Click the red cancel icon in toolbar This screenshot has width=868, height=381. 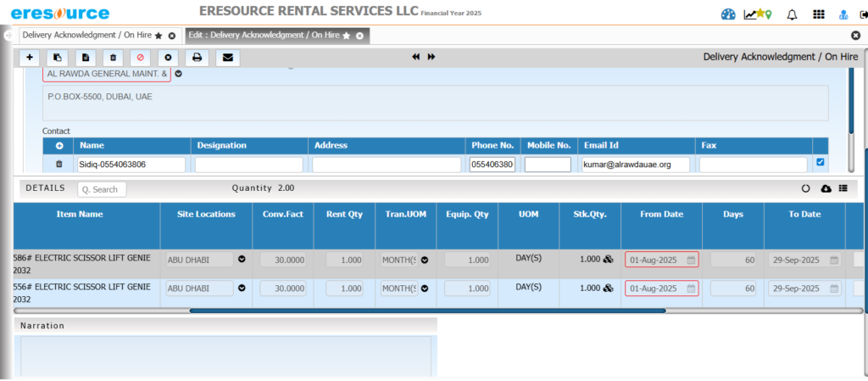point(141,58)
